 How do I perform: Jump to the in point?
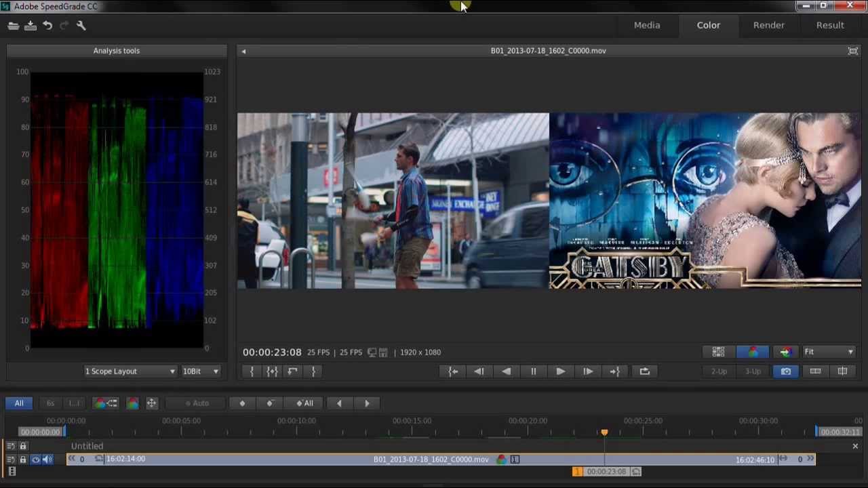click(x=453, y=371)
